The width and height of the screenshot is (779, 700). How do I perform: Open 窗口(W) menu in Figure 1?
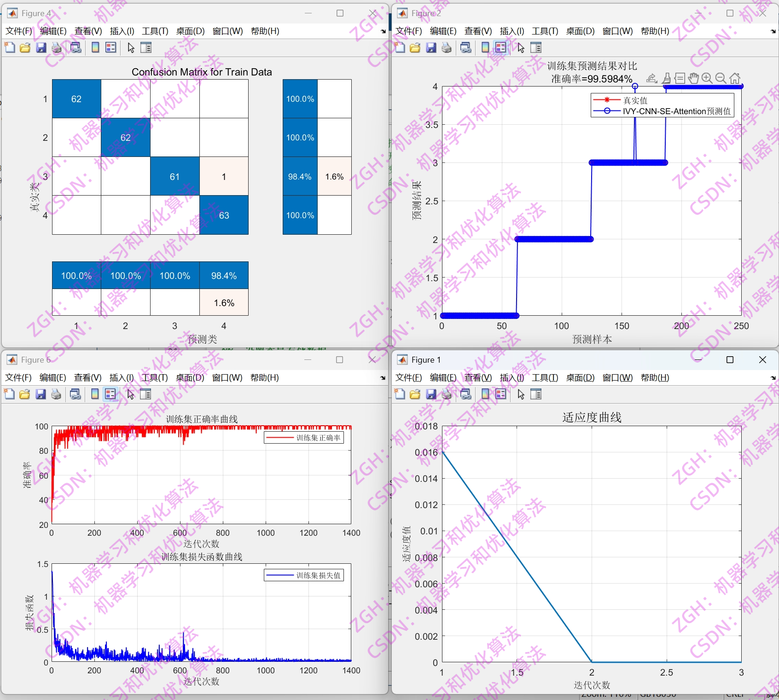(x=617, y=377)
